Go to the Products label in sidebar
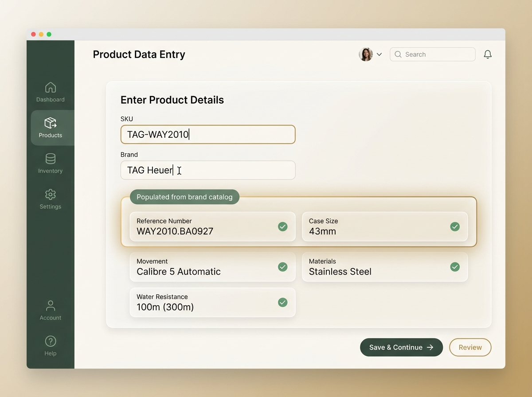Viewport: 532px width, 397px height. pos(51,135)
